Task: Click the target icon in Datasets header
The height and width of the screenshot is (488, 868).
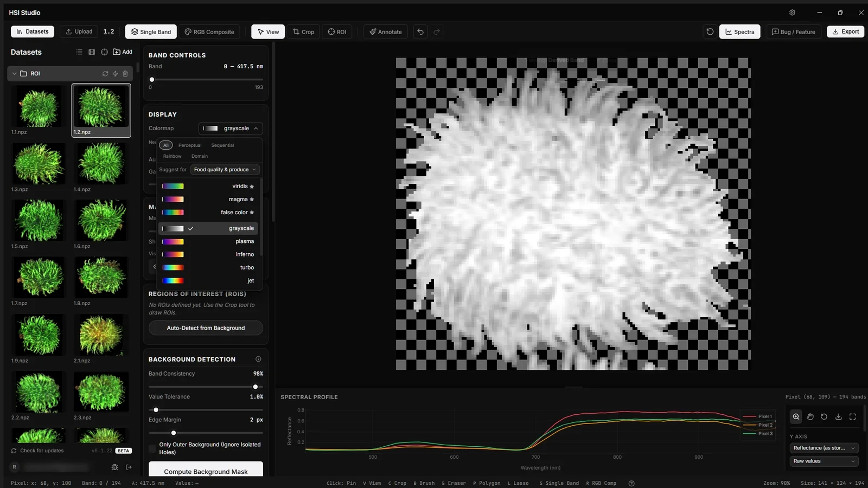Action: pos(104,52)
